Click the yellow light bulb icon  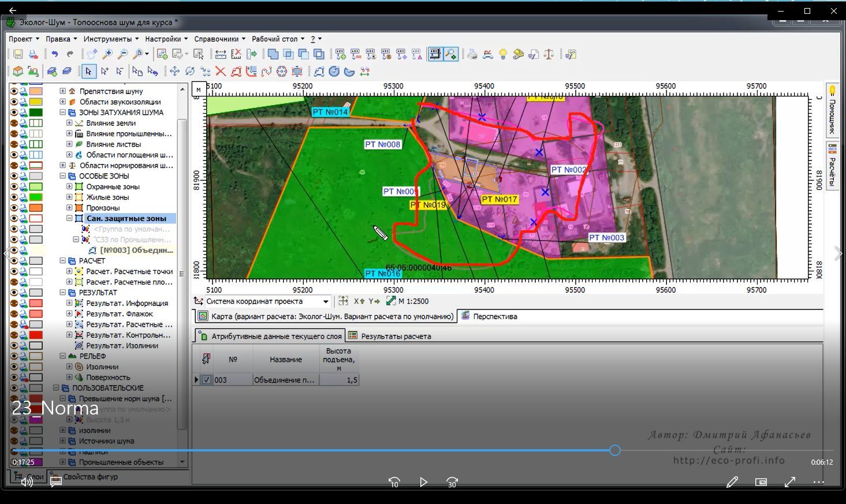point(503,54)
